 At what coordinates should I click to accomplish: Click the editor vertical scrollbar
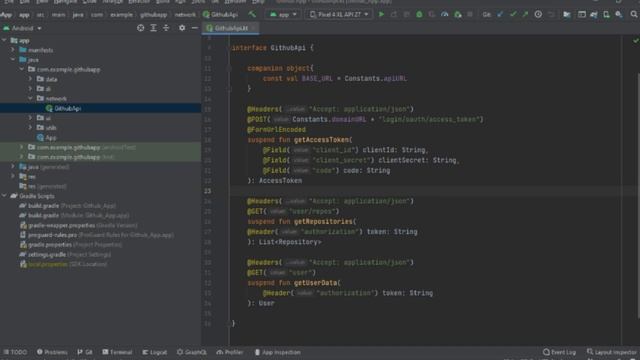638,196
